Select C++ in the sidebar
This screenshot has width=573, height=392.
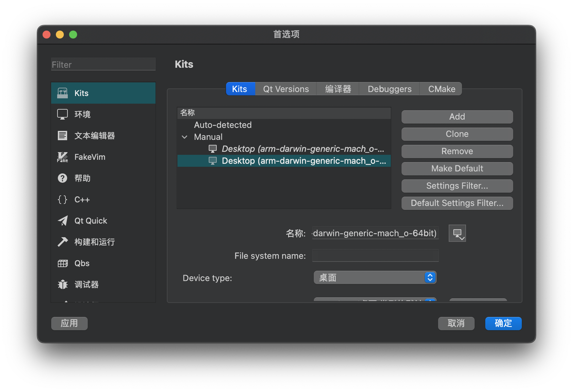[103, 199]
